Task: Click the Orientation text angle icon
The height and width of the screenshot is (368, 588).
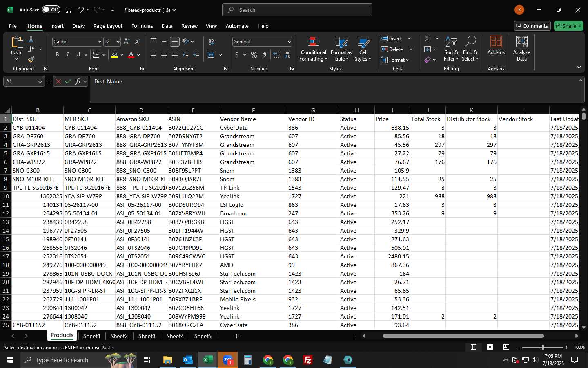Action: click(x=186, y=42)
